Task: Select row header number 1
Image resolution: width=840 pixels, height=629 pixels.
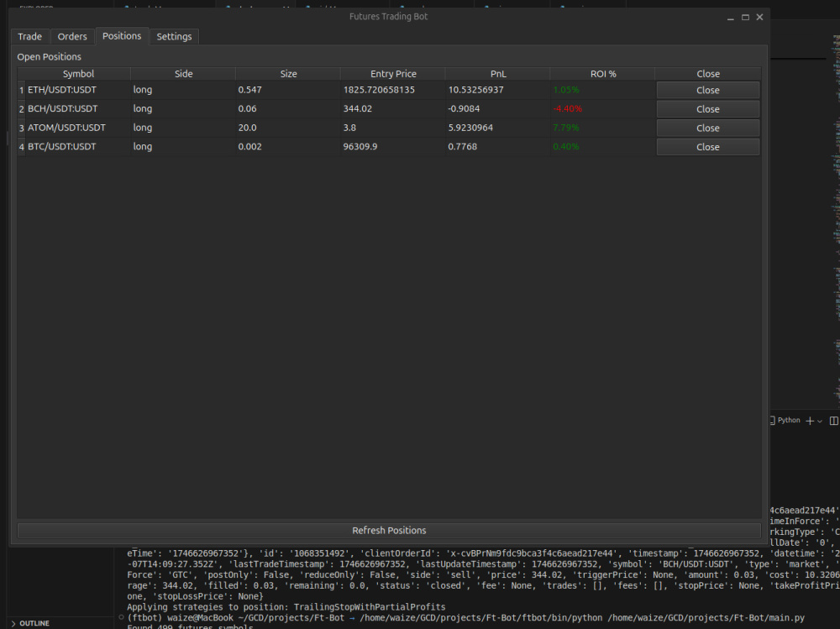Action: click(22, 90)
